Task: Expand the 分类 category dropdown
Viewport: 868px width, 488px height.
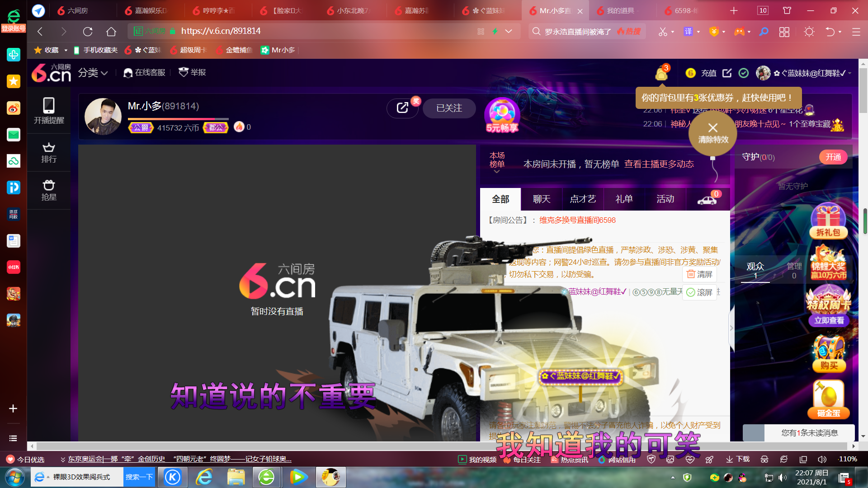Action: tap(93, 73)
